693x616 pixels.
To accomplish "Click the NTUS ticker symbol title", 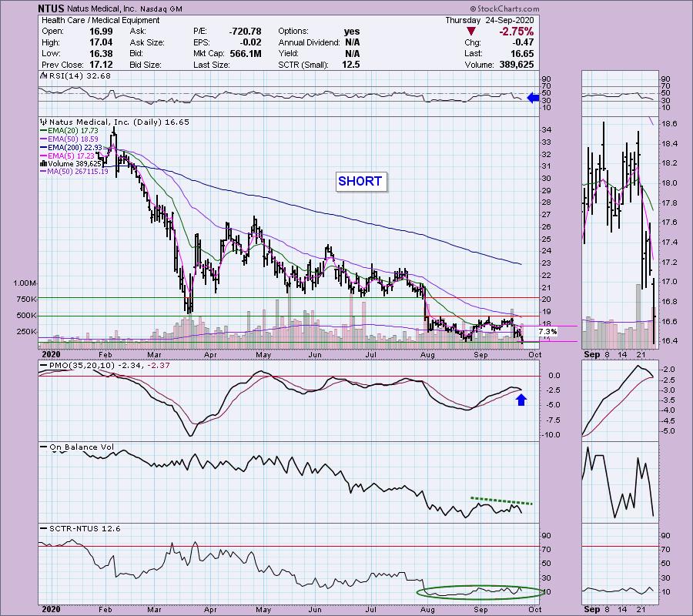I will [x=51, y=8].
